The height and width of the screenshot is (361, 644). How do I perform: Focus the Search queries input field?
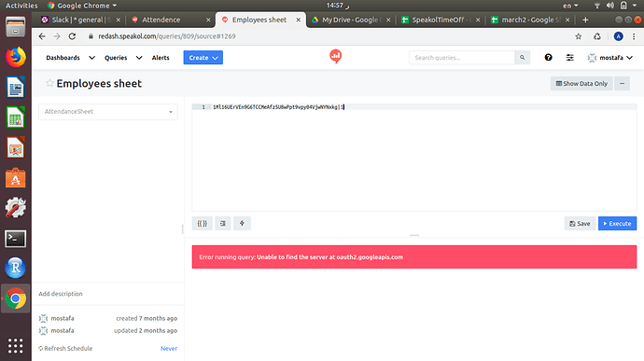pyautogui.click(x=462, y=58)
